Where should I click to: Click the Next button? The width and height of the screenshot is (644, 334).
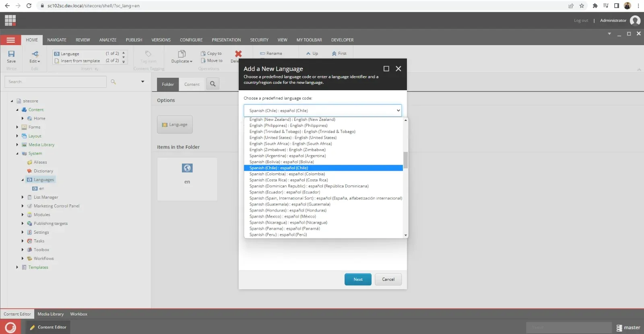pyautogui.click(x=358, y=279)
